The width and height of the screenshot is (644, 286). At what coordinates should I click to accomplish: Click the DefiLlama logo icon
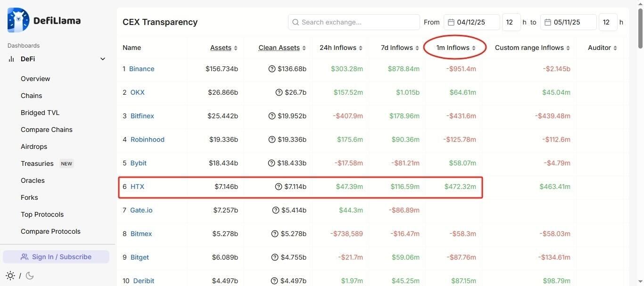[x=18, y=20]
